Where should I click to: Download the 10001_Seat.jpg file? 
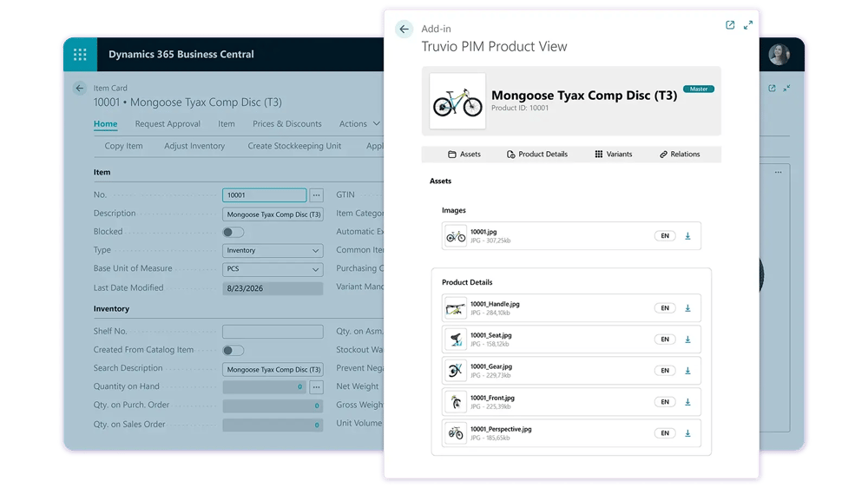coord(687,340)
